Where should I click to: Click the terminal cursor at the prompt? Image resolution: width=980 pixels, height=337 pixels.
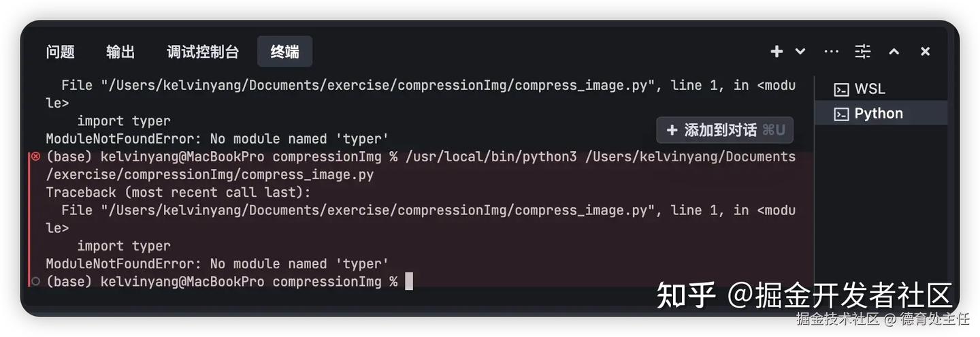click(x=409, y=281)
